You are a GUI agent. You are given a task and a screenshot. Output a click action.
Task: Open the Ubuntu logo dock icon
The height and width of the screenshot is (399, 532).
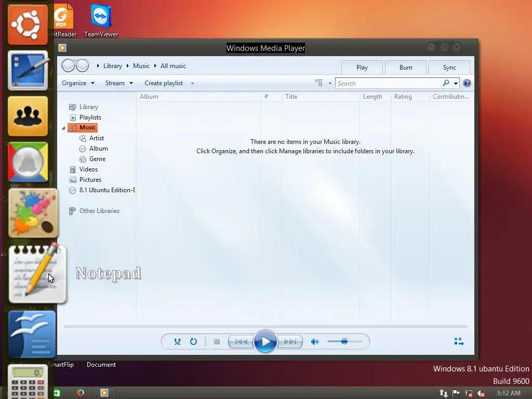(x=28, y=24)
